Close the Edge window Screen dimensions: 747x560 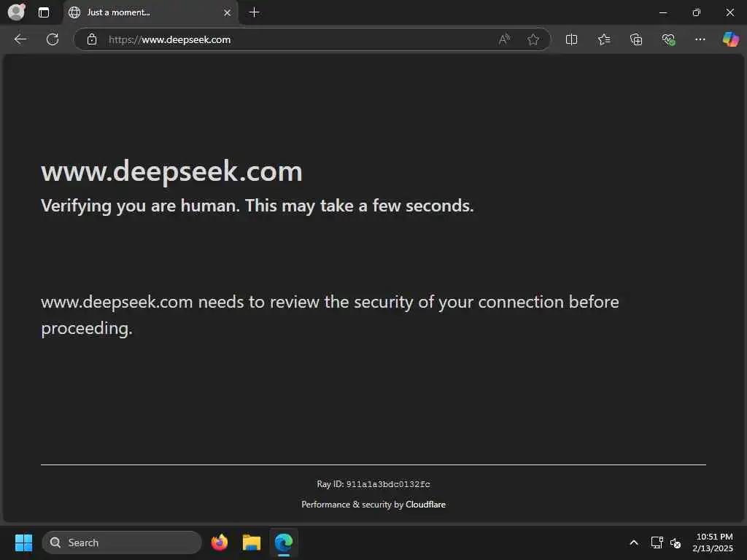click(x=729, y=12)
